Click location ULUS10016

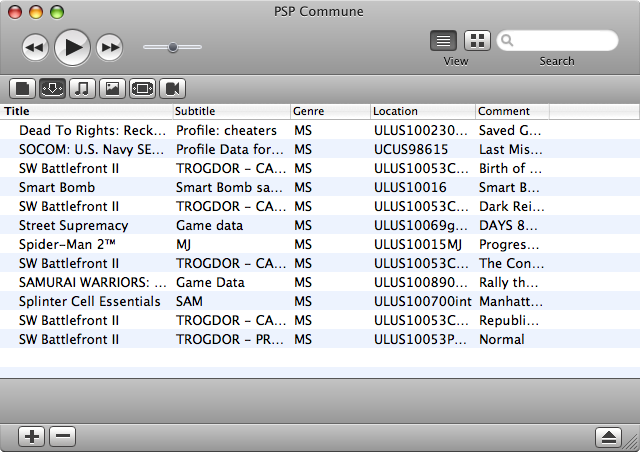[410, 187]
